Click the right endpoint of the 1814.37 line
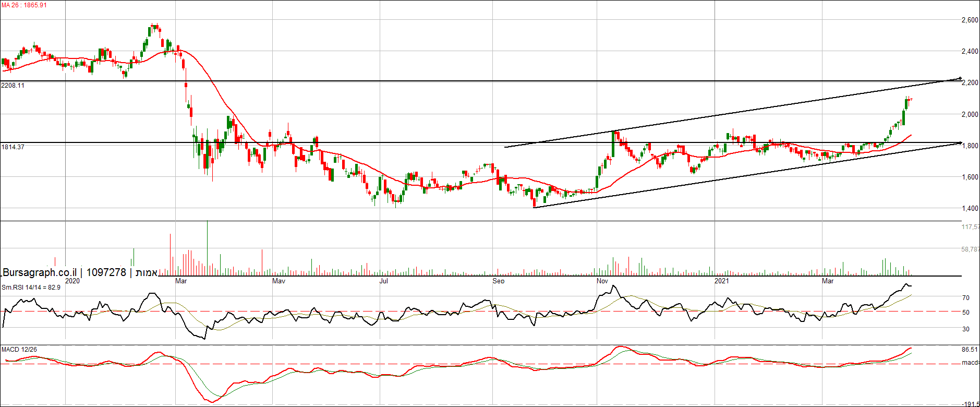 (x=960, y=142)
